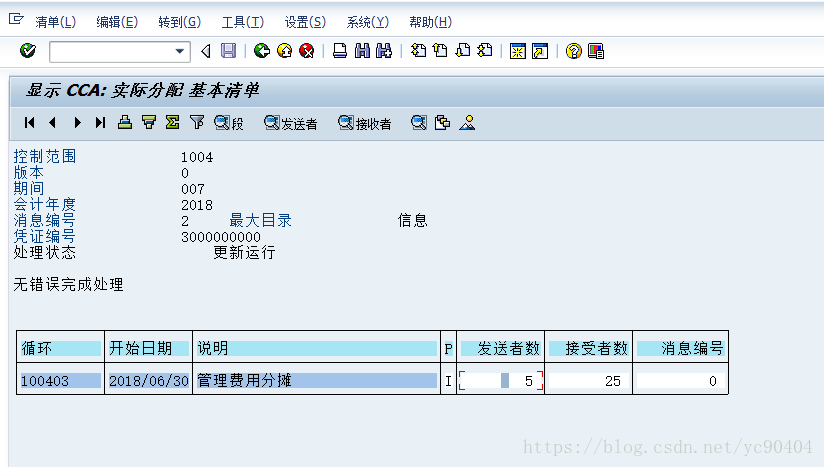Collapse the command field triangle
The image size is (824, 467).
pos(206,51)
